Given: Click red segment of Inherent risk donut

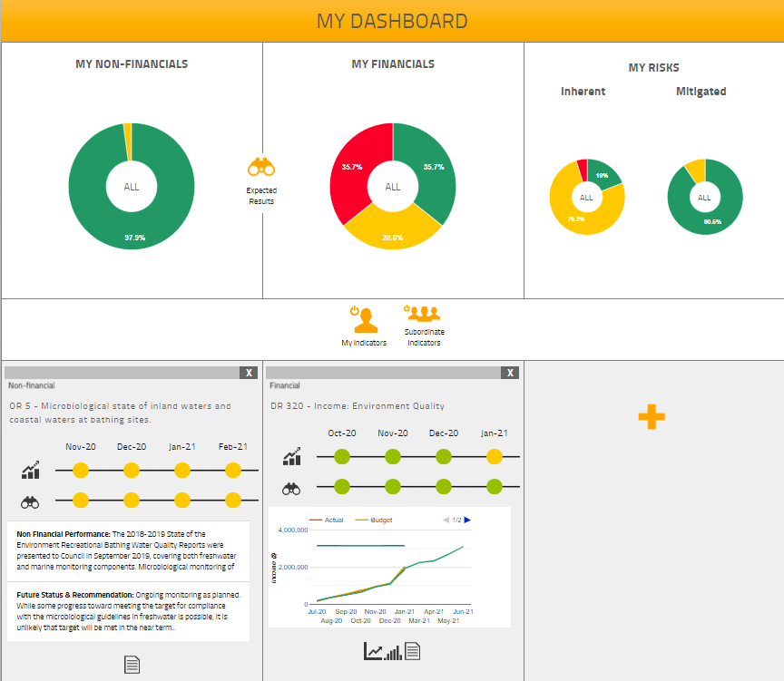Looking at the screenshot, I should tap(583, 170).
